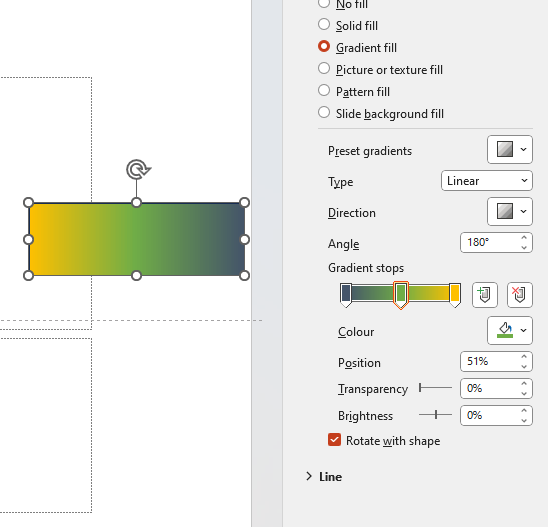Screen dimensions: 548x527
Task: Click the Transparency slider track
Action: coord(436,388)
